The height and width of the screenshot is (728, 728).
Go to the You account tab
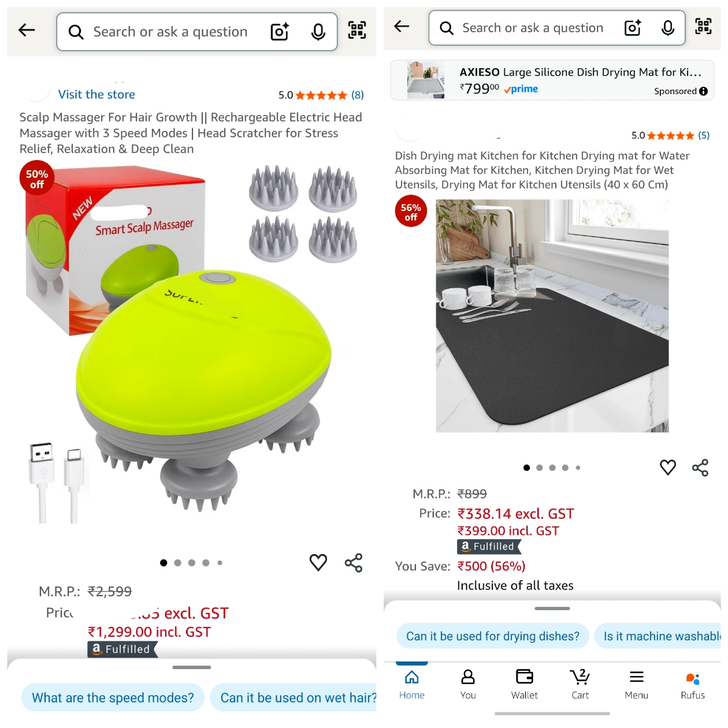pos(468,684)
